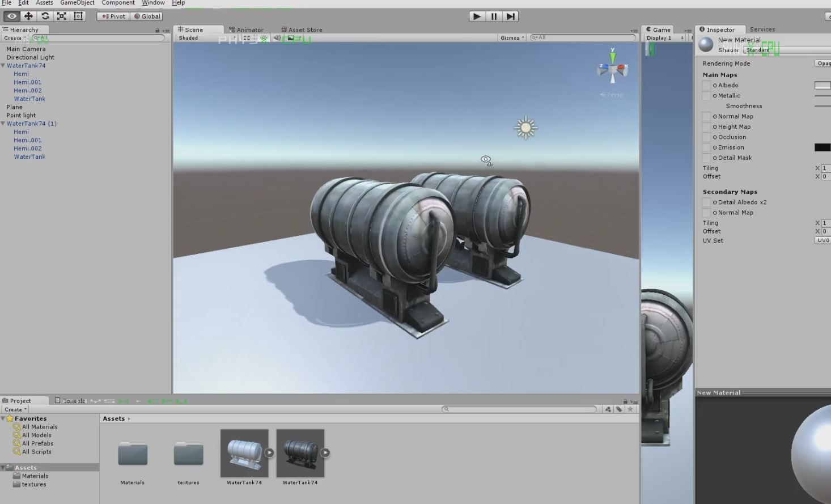Click the Metallic texture slot
831x504 pixels.
[706, 96]
